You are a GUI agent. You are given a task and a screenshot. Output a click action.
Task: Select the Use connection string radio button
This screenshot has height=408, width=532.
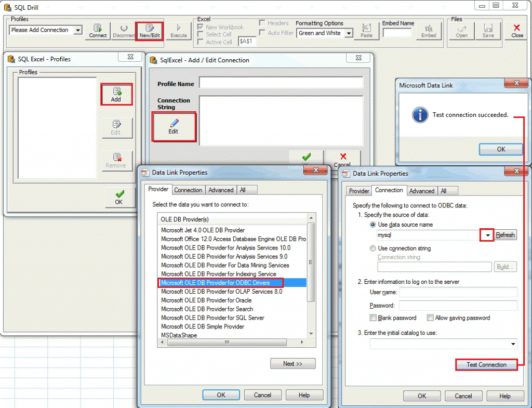coord(373,248)
